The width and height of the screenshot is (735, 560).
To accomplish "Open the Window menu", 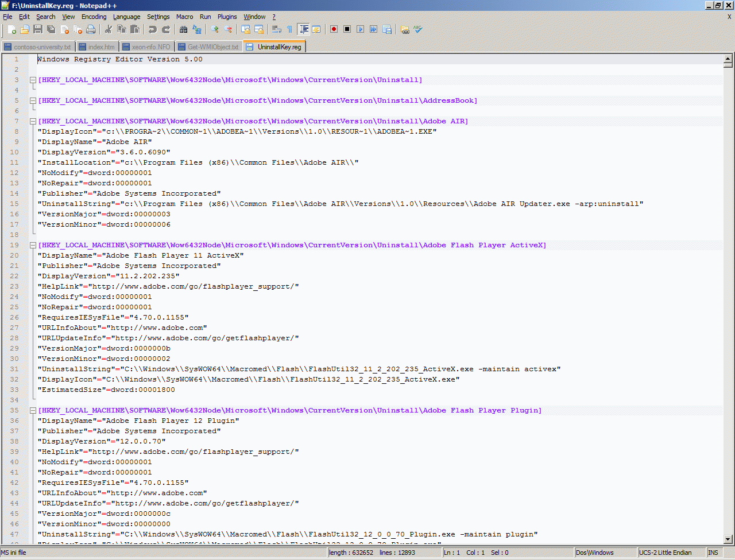I will pos(254,17).
